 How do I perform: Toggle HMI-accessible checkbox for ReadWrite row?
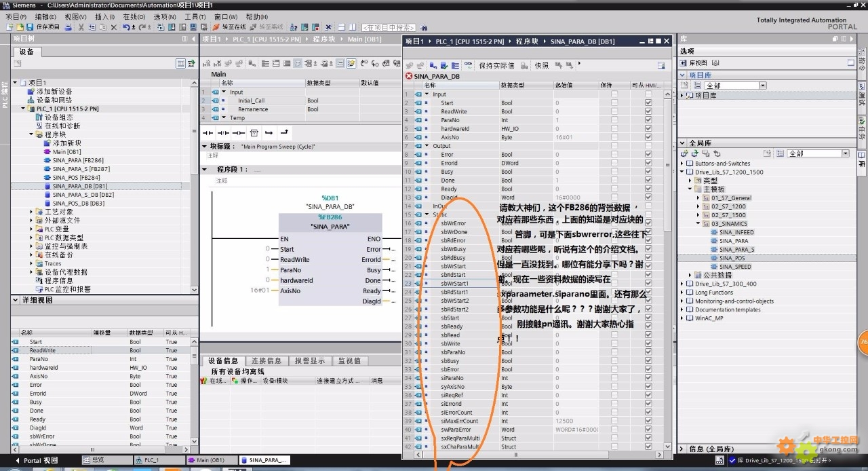[x=648, y=111]
